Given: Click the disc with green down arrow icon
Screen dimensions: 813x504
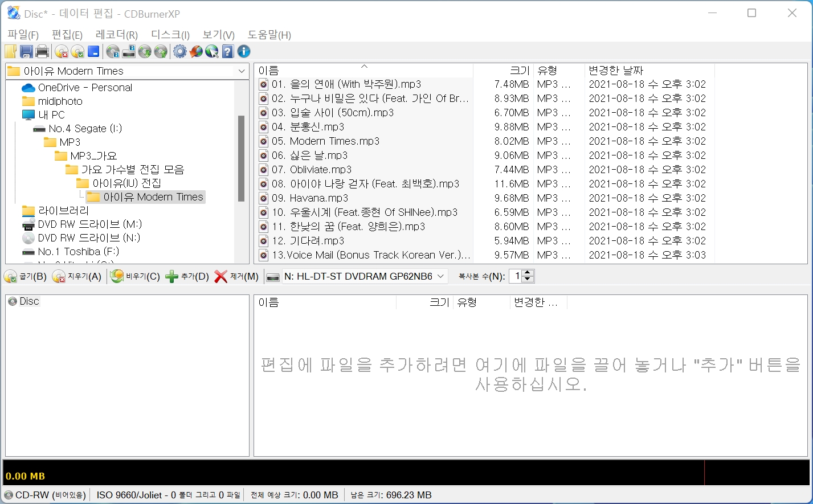Looking at the screenshot, I should [x=145, y=52].
